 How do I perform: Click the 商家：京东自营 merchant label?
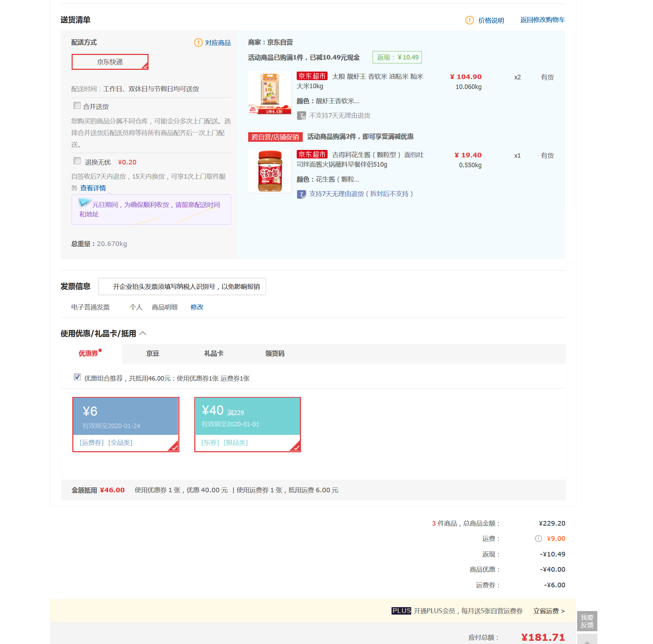(x=270, y=43)
